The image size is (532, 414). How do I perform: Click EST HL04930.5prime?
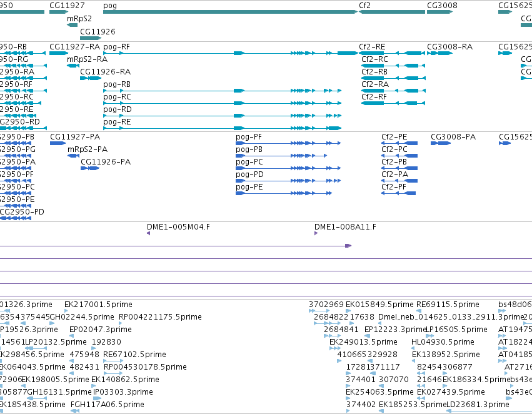[x=443, y=342]
